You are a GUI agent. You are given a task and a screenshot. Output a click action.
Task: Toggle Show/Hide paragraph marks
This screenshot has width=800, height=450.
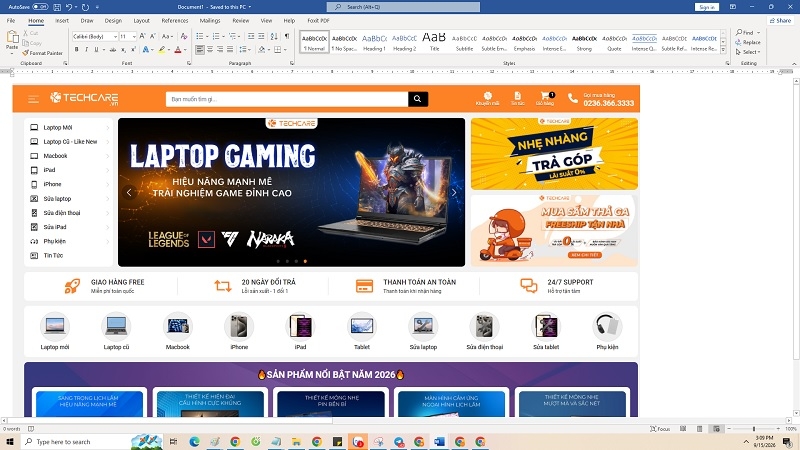(x=287, y=36)
